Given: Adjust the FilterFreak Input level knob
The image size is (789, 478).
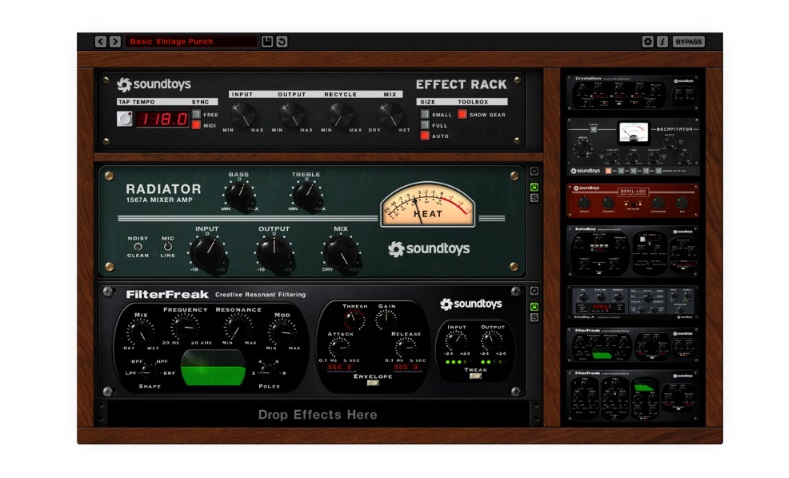Looking at the screenshot, I should pyautogui.click(x=456, y=341).
